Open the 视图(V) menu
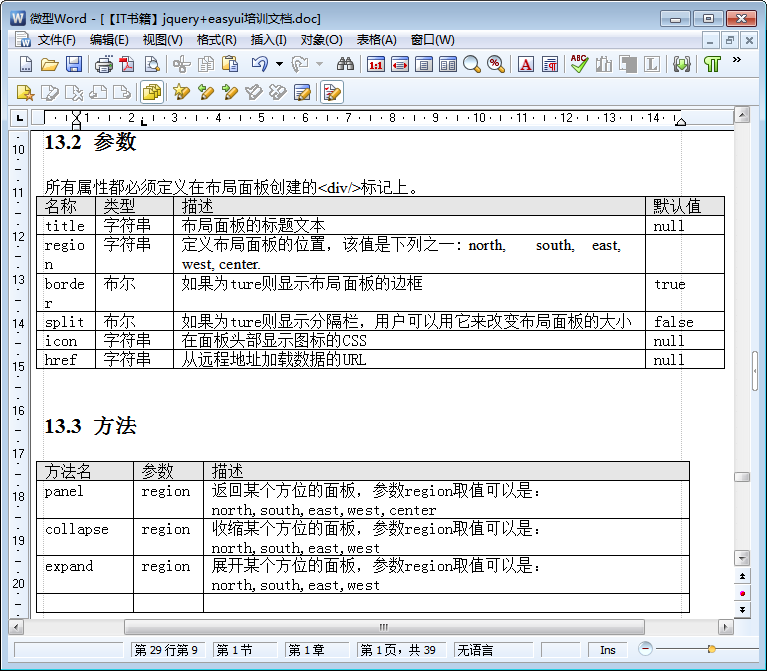767x671 pixels. (162, 40)
